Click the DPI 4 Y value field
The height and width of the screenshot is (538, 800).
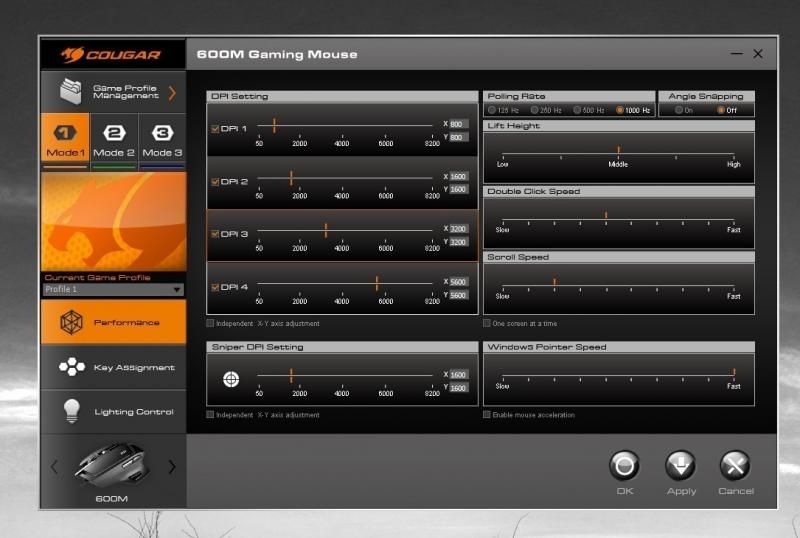click(x=459, y=295)
